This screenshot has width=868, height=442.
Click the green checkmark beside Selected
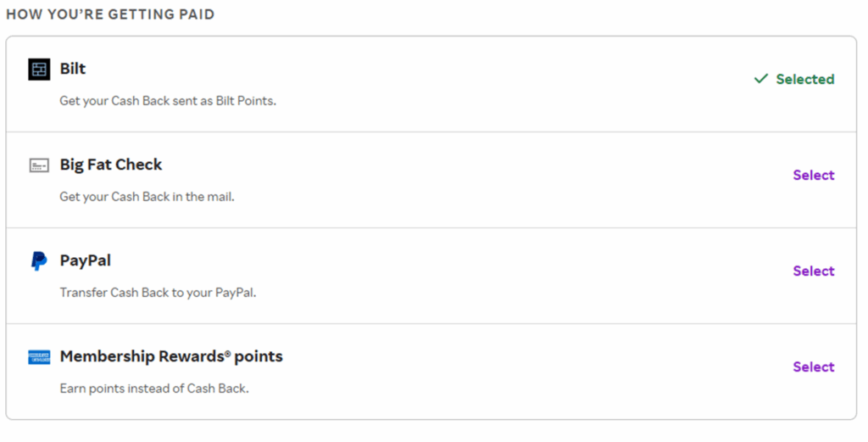tap(761, 79)
